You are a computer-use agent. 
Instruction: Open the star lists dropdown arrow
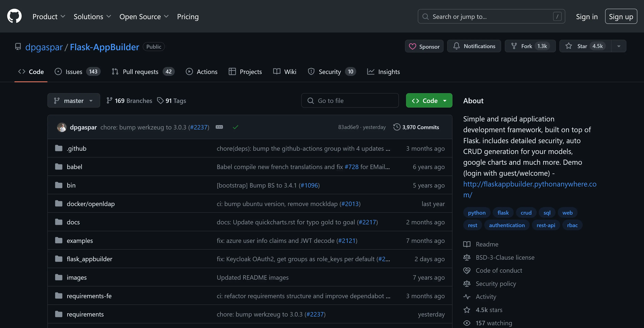[x=619, y=46]
